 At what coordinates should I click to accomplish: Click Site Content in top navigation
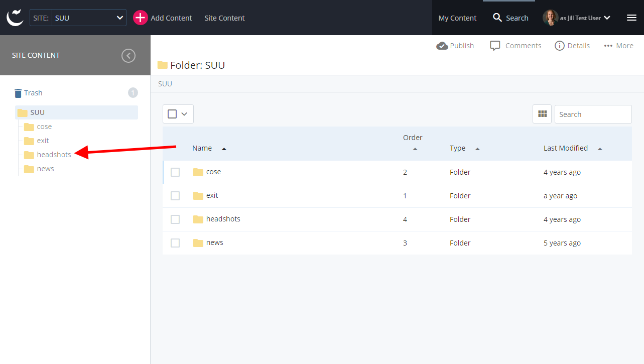click(224, 18)
